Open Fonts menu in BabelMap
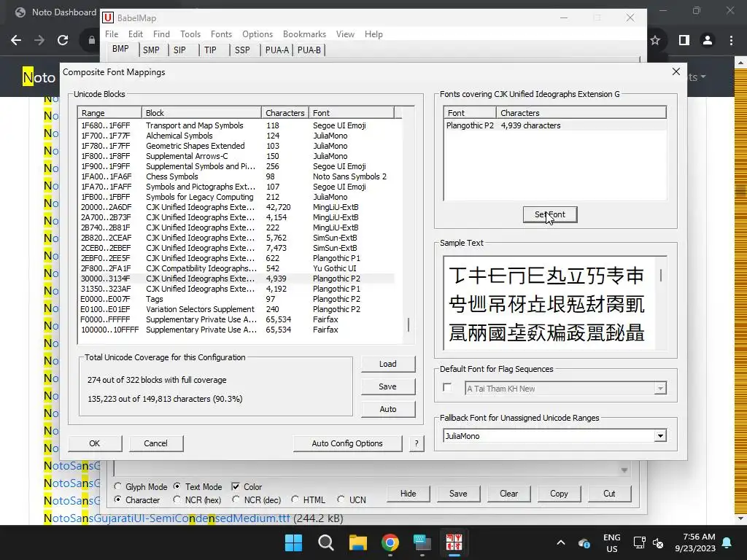This screenshot has height=560, width=747. pyautogui.click(x=221, y=34)
